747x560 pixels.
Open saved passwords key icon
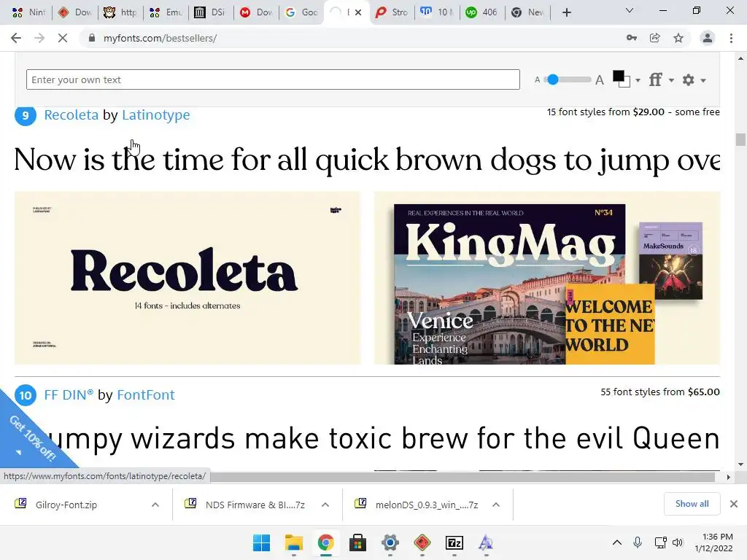coord(632,38)
